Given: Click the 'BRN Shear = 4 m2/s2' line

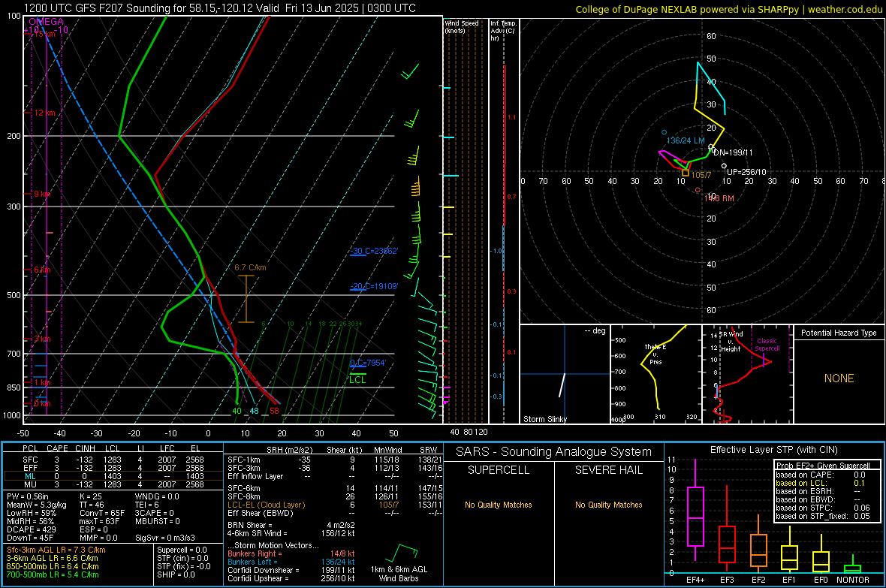Looking at the screenshot, I should pyautogui.click(x=291, y=525).
